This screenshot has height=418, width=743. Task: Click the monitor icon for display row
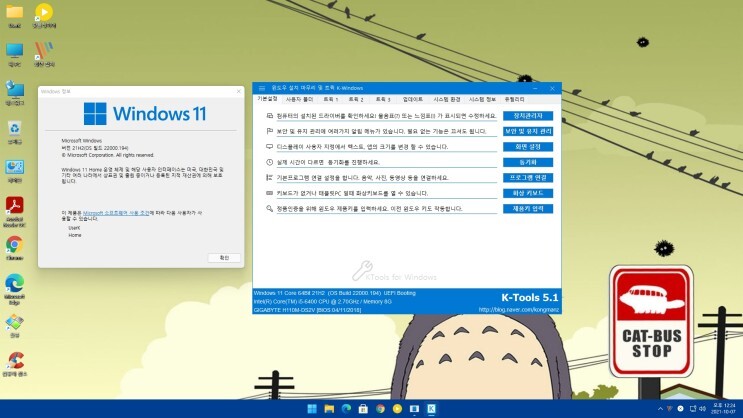coord(270,146)
